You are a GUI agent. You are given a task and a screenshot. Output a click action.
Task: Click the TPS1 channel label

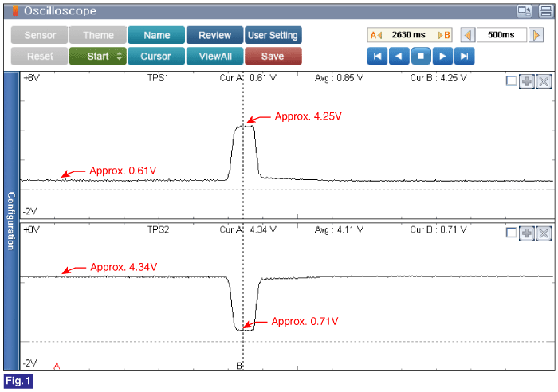click(158, 78)
